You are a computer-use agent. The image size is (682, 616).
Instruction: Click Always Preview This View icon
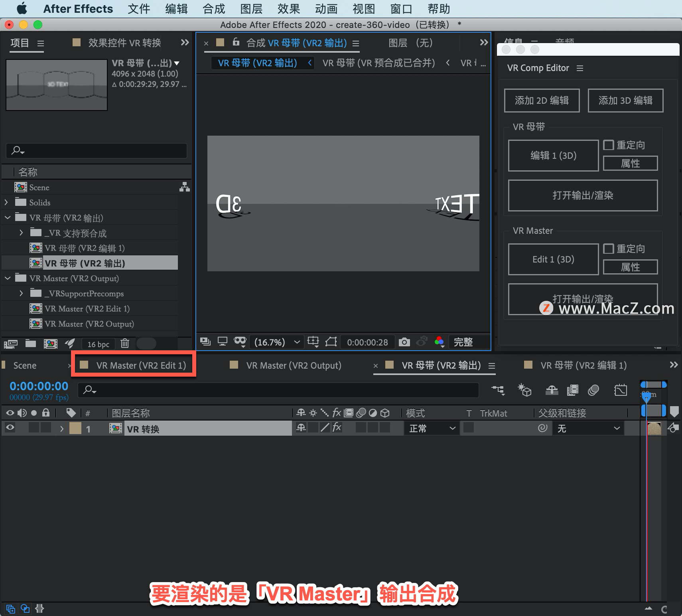[x=205, y=342]
